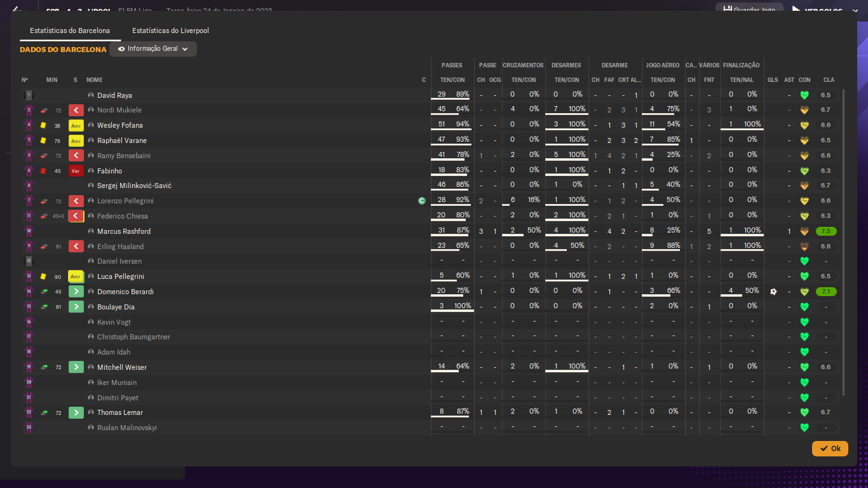Click the yellow Amr card badge for Raphaël Varane
Screen dimensions: 868x488
coord(76,140)
